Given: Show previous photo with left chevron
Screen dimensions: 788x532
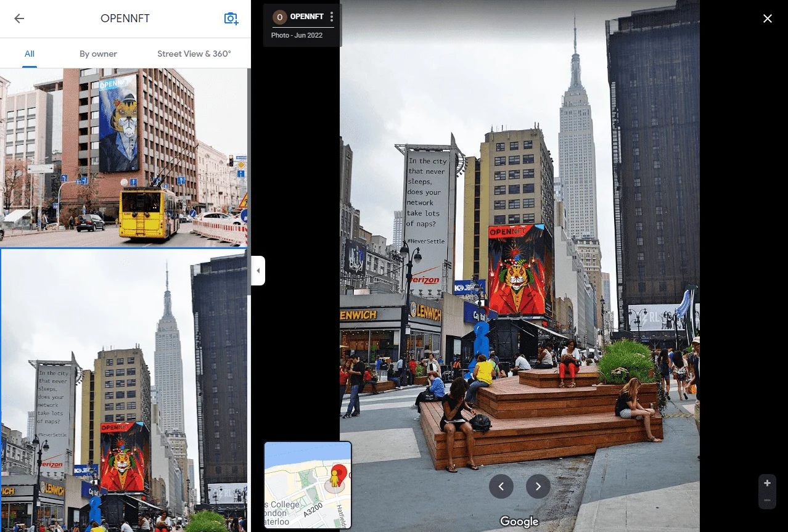Looking at the screenshot, I should pyautogui.click(x=501, y=486).
